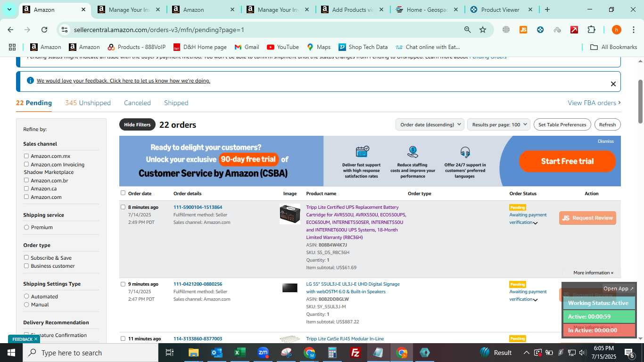The image size is (644, 362).
Task: Open Task View on the taskbar
Action: click(x=170, y=353)
